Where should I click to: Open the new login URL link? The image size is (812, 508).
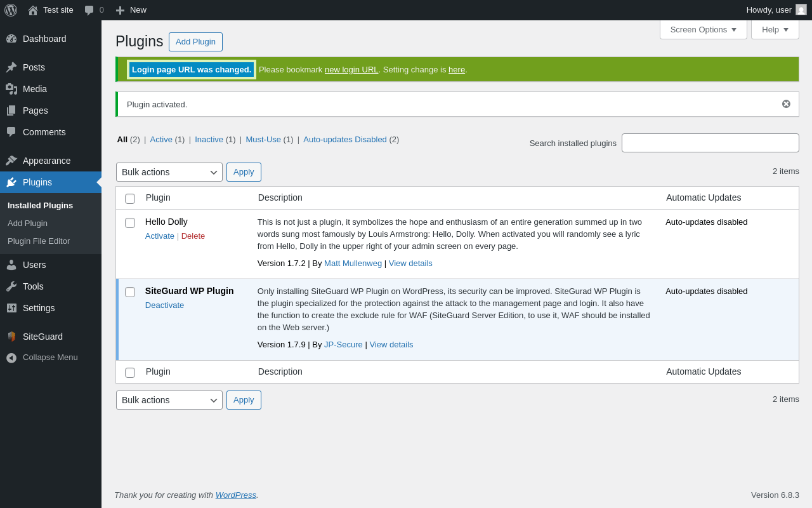coord(351,70)
